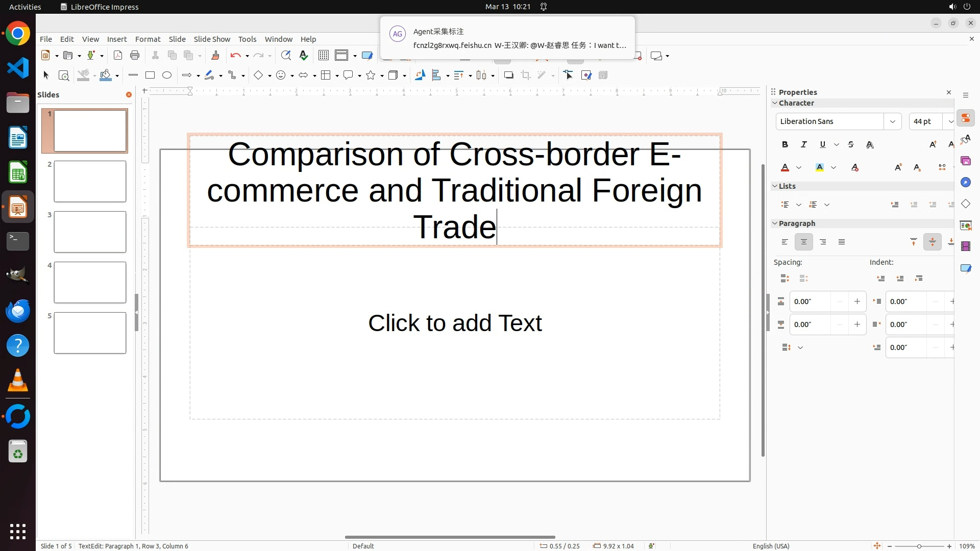This screenshot has height=551, width=980.
Task: Toggle the Display Grid icon
Action: (x=324, y=56)
